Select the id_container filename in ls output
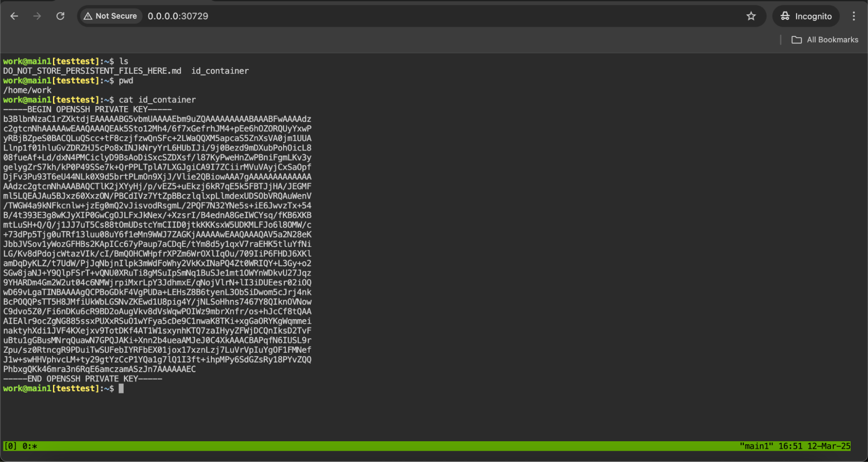 pos(220,71)
